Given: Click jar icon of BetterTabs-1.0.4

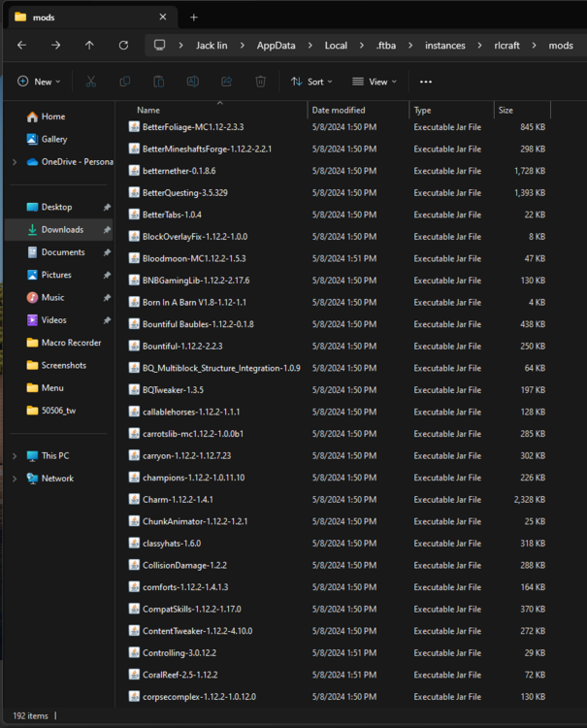Looking at the screenshot, I should point(134,215).
